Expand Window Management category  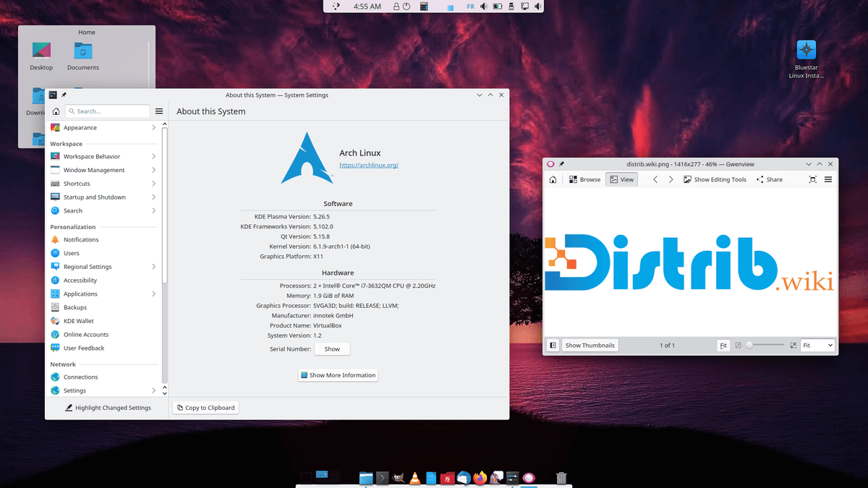[x=103, y=171]
